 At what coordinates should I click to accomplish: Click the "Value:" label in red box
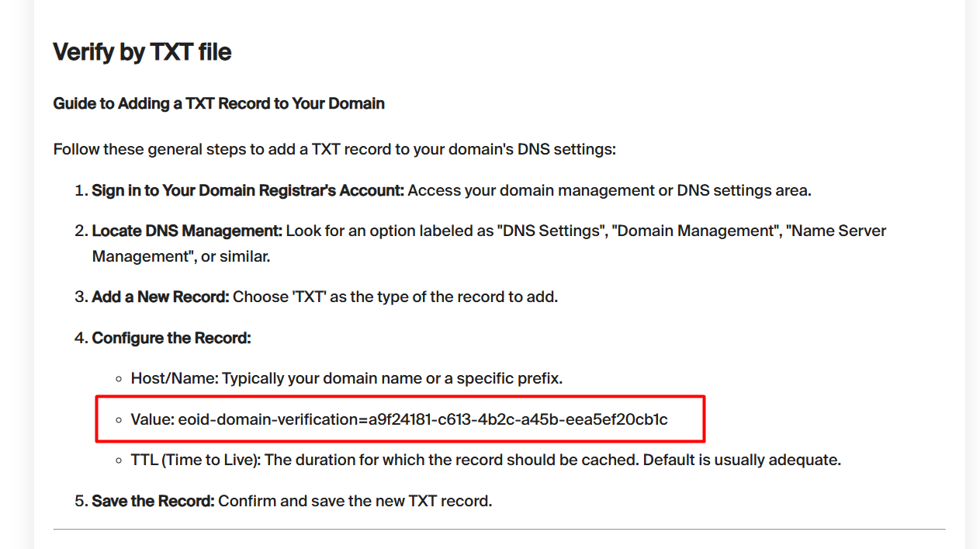click(x=152, y=419)
